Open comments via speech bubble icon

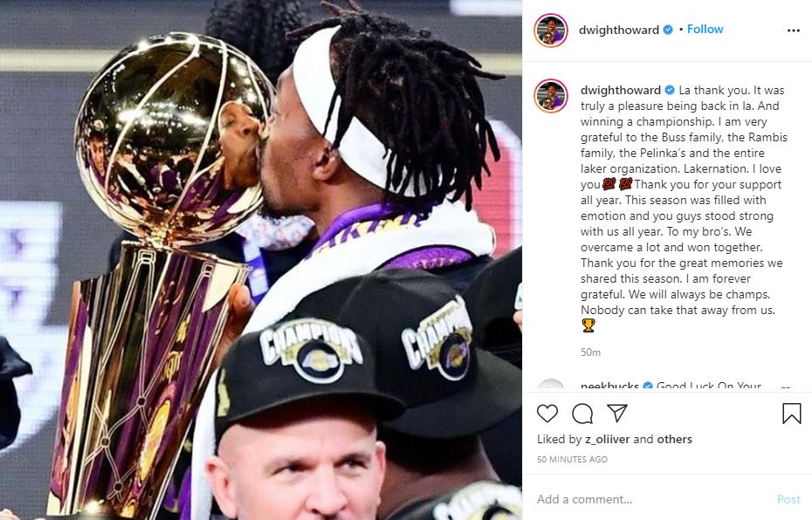(x=582, y=414)
